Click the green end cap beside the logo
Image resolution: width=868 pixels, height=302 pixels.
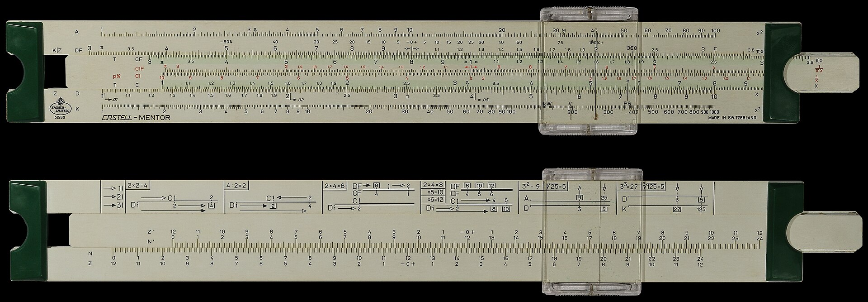(x=25, y=72)
